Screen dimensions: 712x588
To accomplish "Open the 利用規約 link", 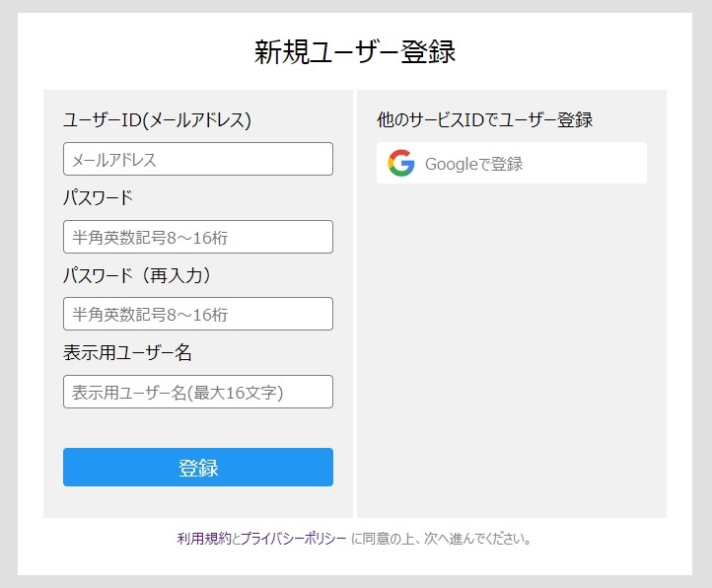I will 204,539.
